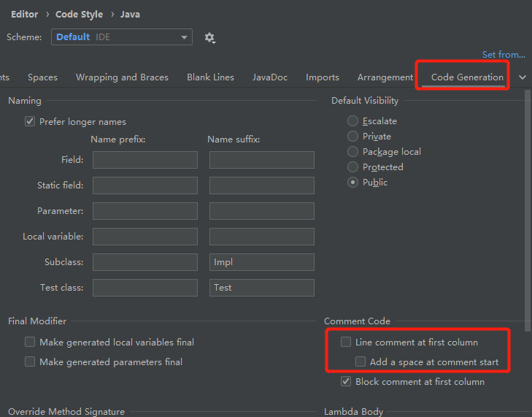Image resolution: width=532 pixels, height=417 pixels.
Task: Disable Block comment at first column
Action: coord(346,381)
